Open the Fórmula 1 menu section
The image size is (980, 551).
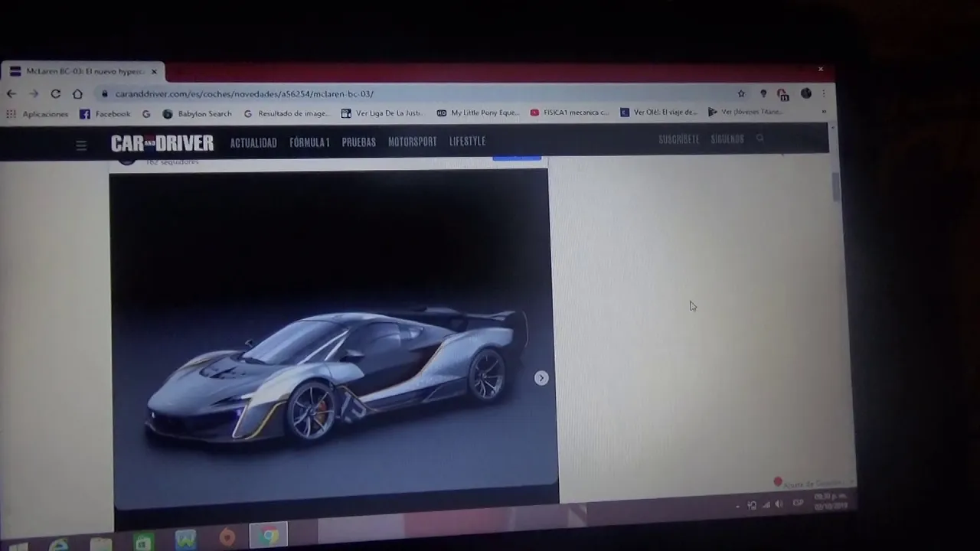click(x=309, y=142)
